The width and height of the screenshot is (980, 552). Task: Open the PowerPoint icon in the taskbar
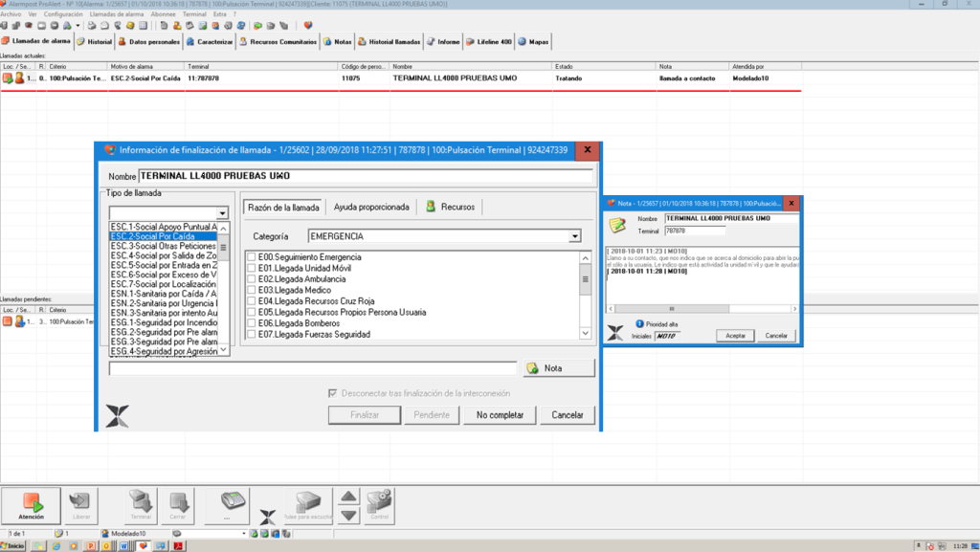point(91,545)
